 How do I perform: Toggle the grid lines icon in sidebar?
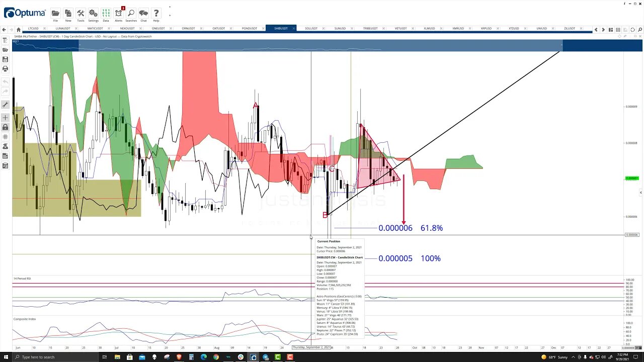(x=5, y=137)
